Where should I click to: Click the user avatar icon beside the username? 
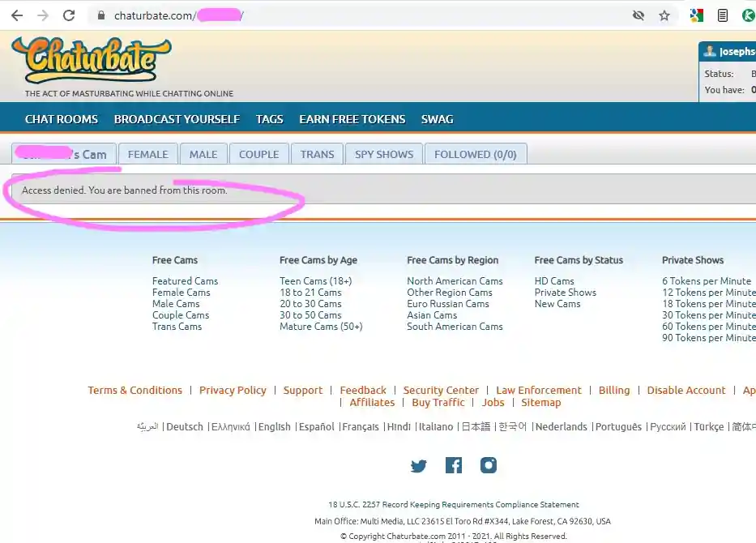[x=710, y=50]
